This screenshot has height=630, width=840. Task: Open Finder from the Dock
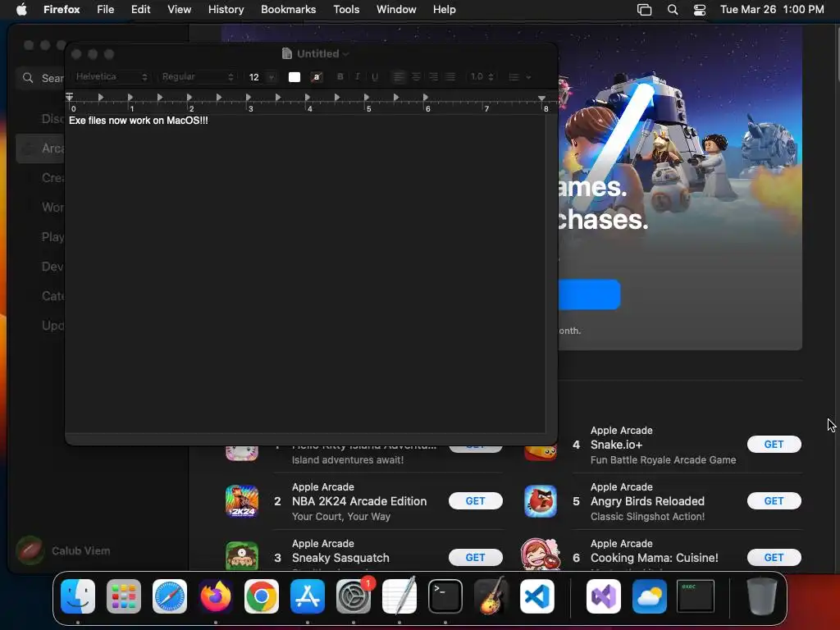(78, 596)
